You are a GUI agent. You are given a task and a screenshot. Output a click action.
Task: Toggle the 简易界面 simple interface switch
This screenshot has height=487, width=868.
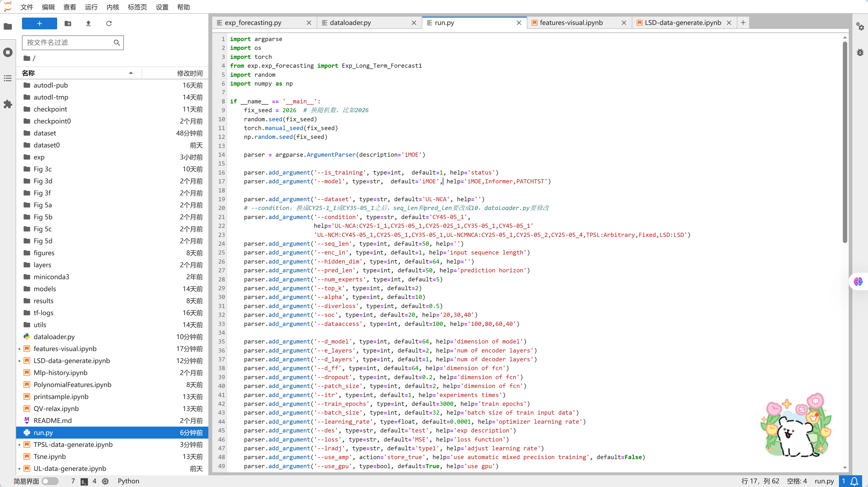pos(50,481)
